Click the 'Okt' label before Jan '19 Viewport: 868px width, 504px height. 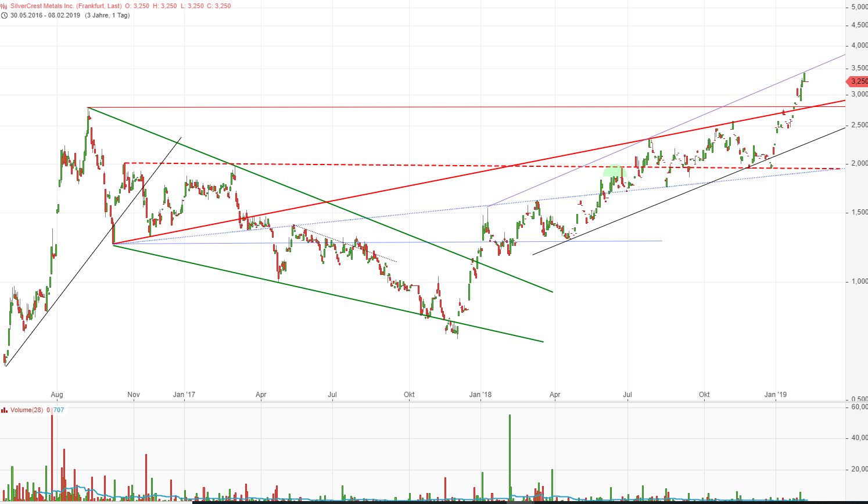point(704,395)
